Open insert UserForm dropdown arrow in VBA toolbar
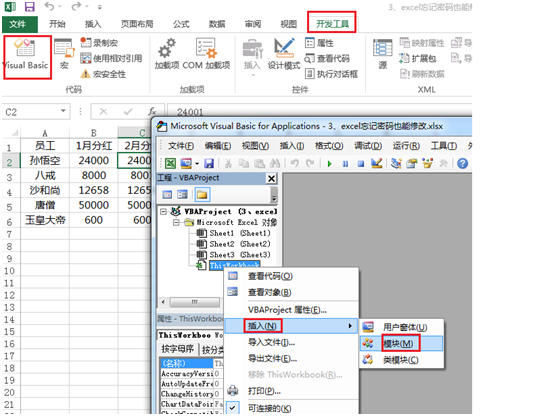558x416 pixels. coord(197,164)
